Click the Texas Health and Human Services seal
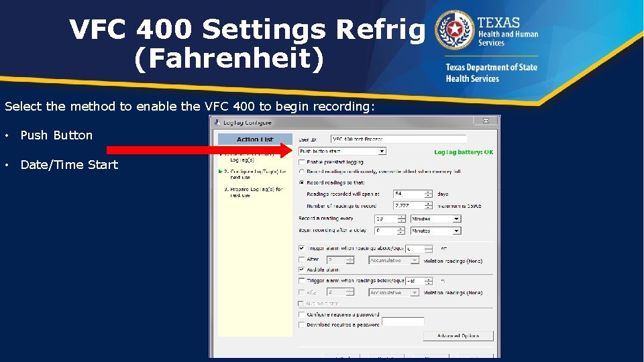This screenshot has width=644, height=362. [454, 29]
